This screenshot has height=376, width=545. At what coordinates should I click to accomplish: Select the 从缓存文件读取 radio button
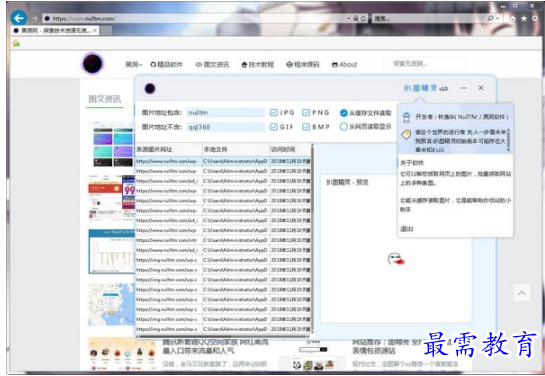click(344, 113)
